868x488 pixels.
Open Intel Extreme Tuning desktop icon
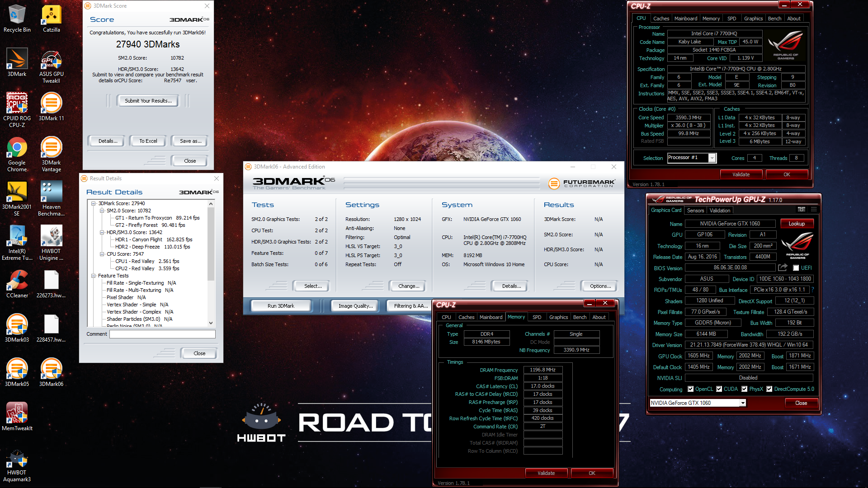(x=17, y=243)
